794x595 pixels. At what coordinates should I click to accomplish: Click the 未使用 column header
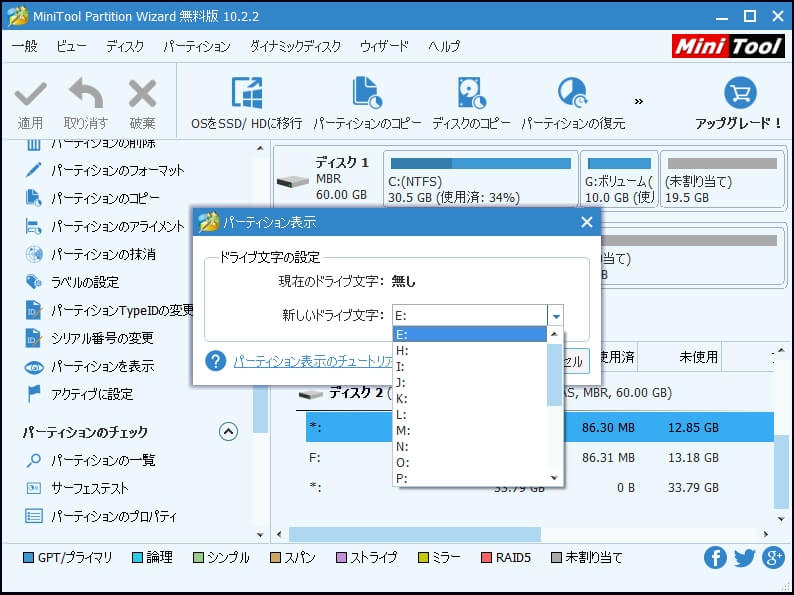698,357
